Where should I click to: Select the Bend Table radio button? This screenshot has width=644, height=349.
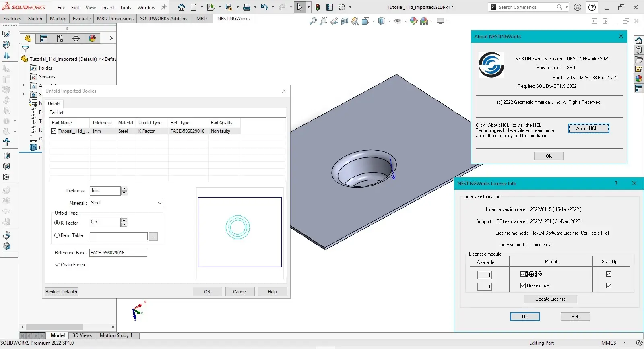coord(57,235)
